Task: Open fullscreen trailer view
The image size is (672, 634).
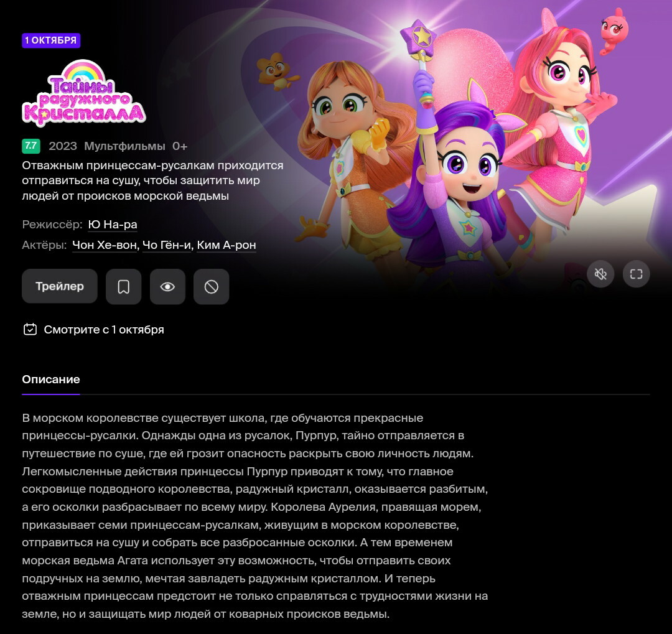Action: click(x=636, y=274)
